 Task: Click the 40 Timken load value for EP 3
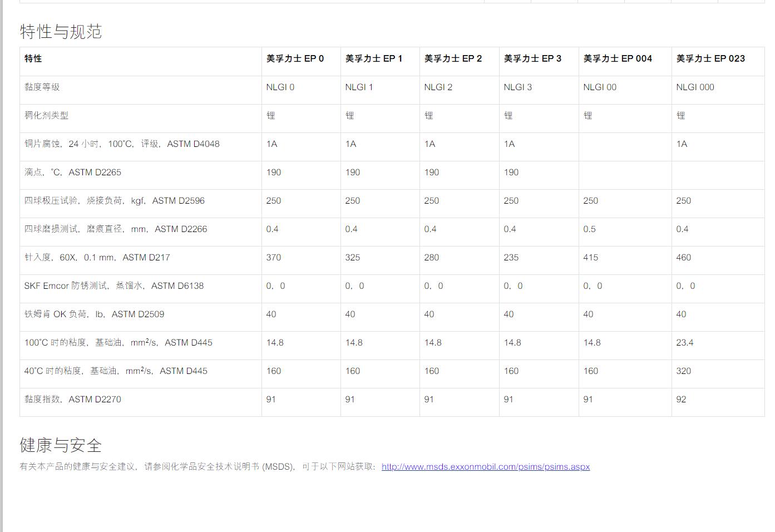(x=509, y=314)
